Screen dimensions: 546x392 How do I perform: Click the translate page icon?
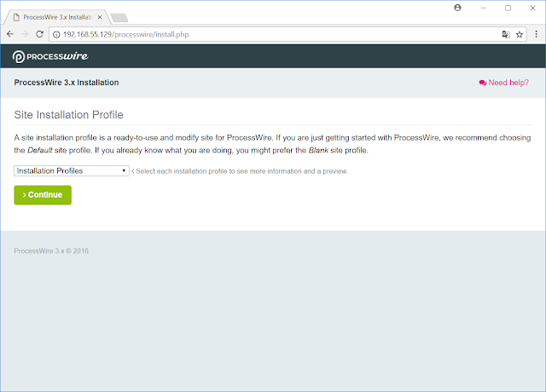(x=506, y=34)
